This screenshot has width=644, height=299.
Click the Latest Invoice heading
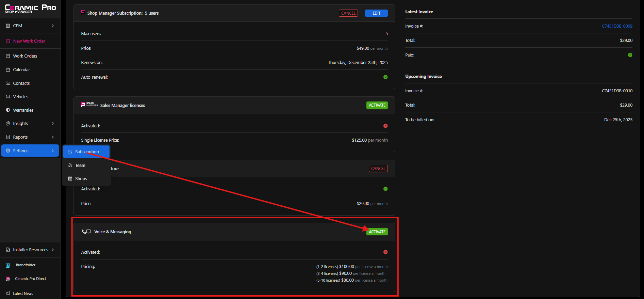click(x=419, y=12)
